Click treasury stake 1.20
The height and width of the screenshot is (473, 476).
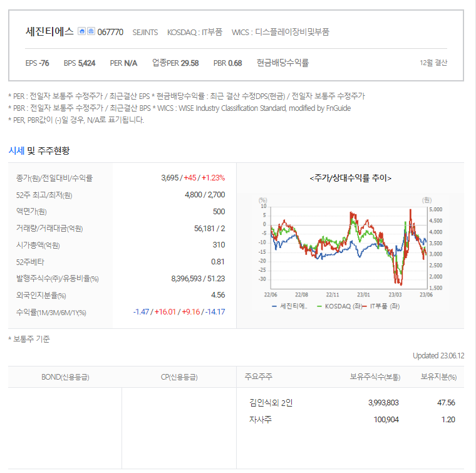tap(448, 420)
